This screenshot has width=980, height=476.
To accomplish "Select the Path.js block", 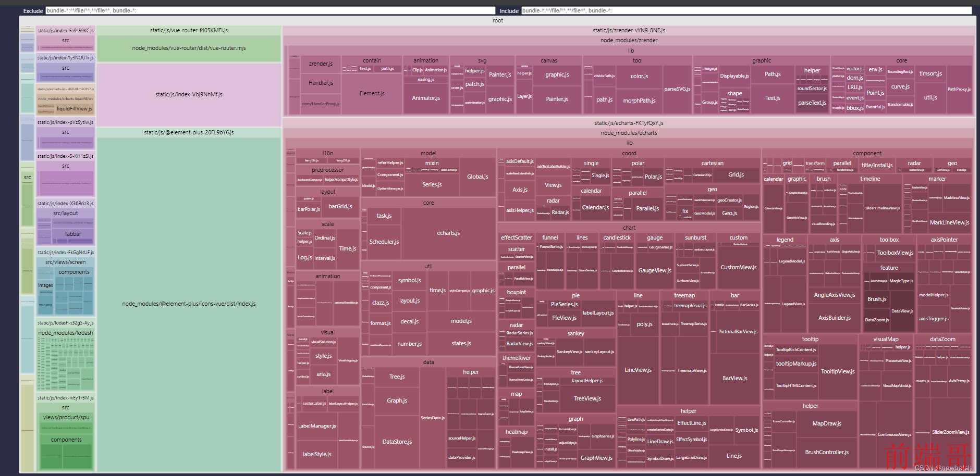I will point(773,74).
